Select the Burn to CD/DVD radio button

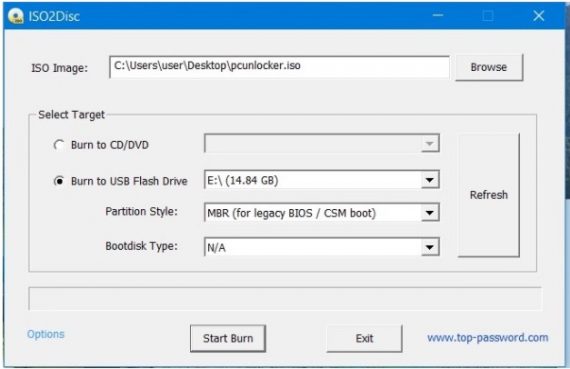[x=59, y=145]
